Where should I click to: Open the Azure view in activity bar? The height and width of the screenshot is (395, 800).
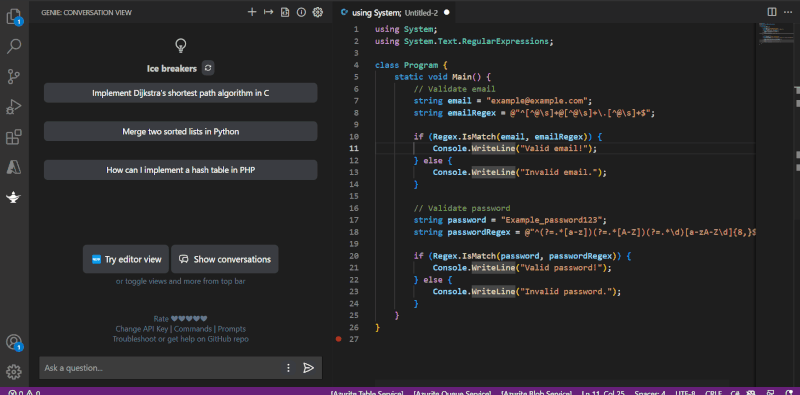[x=14, y=167]
